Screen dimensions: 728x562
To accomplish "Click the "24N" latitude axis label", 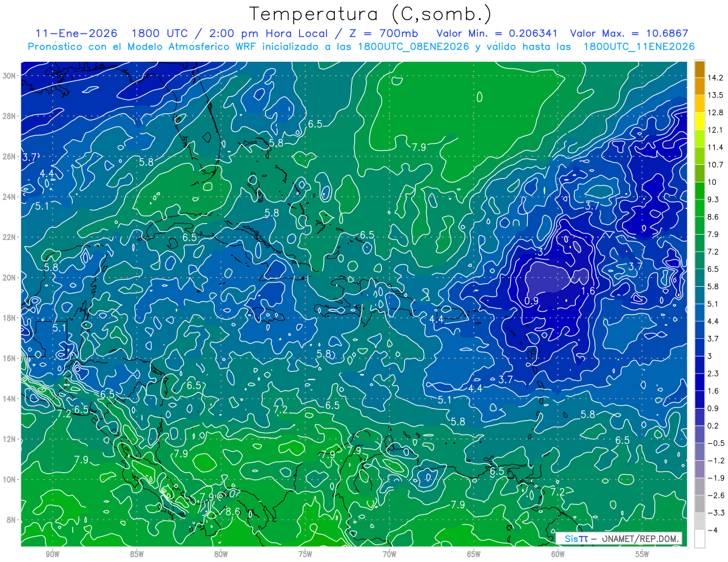I will 10,197.
